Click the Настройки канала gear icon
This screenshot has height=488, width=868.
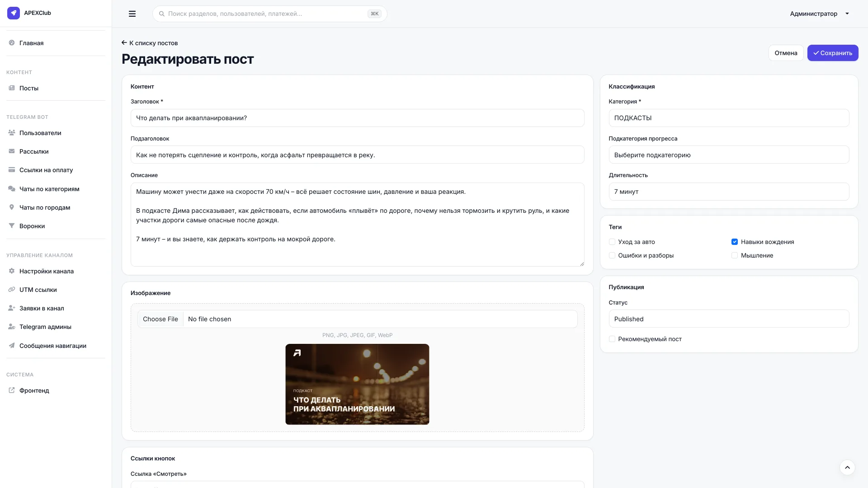pyautogui.click(x=12, y=271)
